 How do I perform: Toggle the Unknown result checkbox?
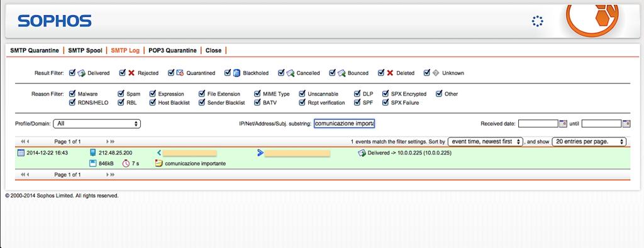[427, 73]
